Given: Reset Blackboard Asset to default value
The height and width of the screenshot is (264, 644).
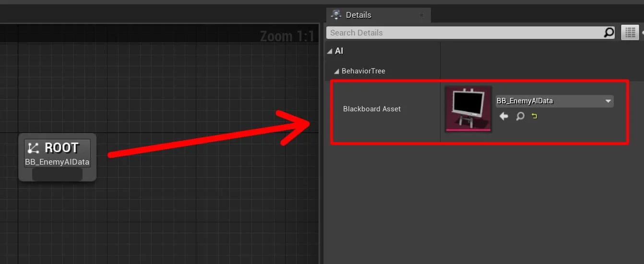Looking at the screenshot, I should coord(535,116).
